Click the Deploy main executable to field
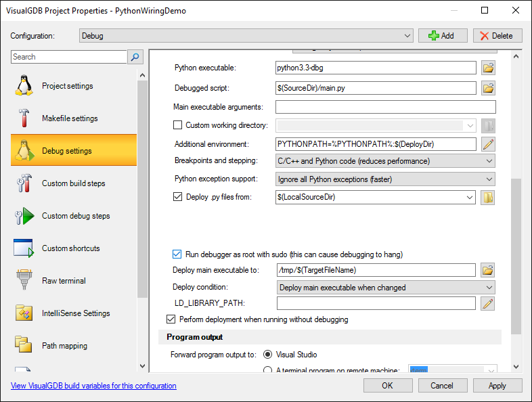This screenshot has width=532, height=402. tap(376, 271)
